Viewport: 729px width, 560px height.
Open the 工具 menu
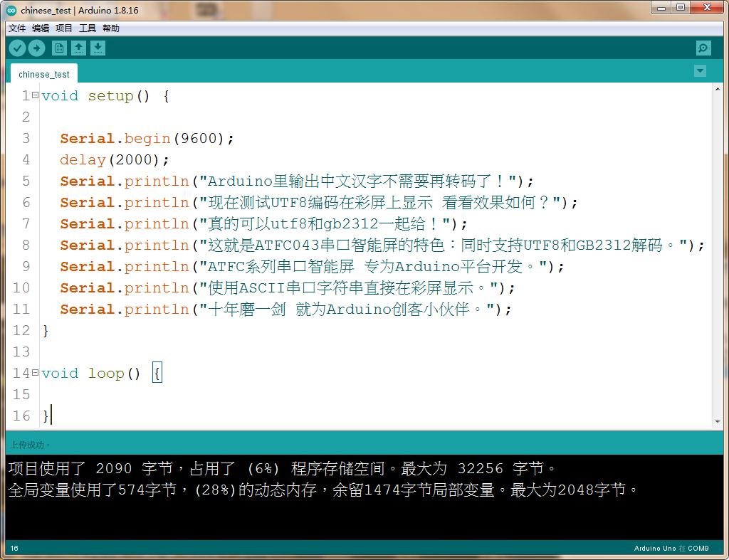88,28
